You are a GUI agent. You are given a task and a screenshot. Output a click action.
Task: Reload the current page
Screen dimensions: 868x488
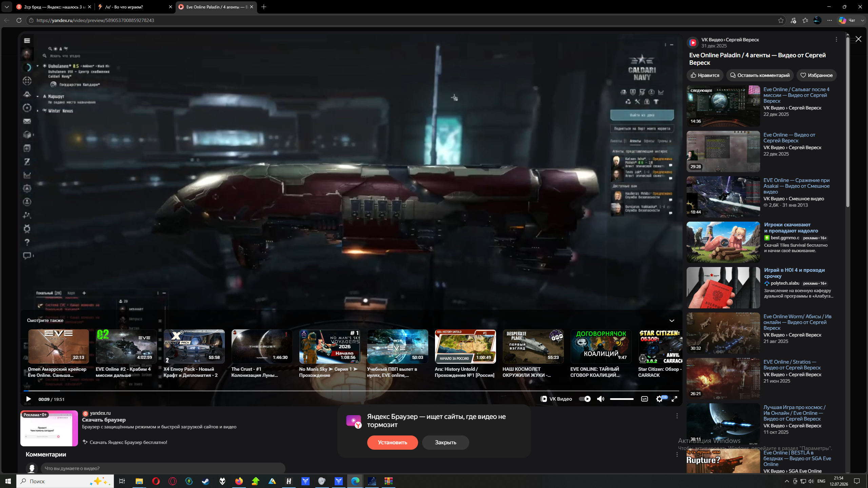pos(19,20)
